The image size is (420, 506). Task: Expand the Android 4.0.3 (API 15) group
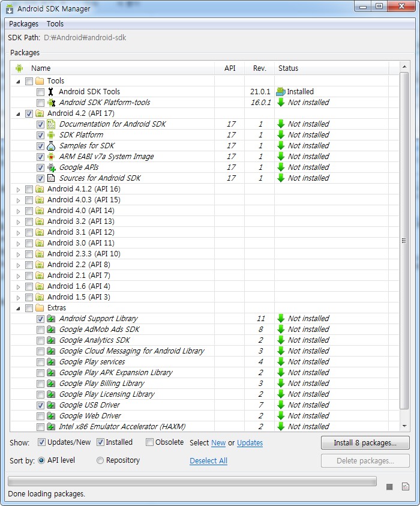[19, 200]
